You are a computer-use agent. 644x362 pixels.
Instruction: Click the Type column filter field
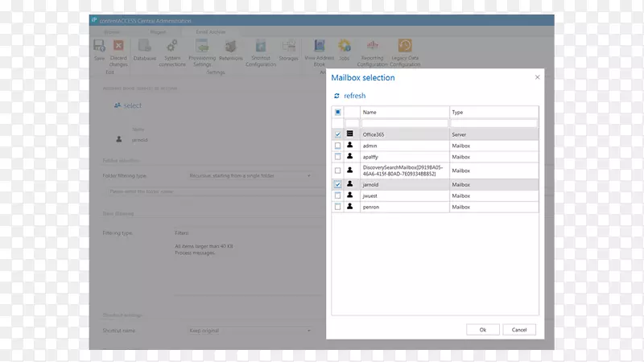click(x=494, y=123)
